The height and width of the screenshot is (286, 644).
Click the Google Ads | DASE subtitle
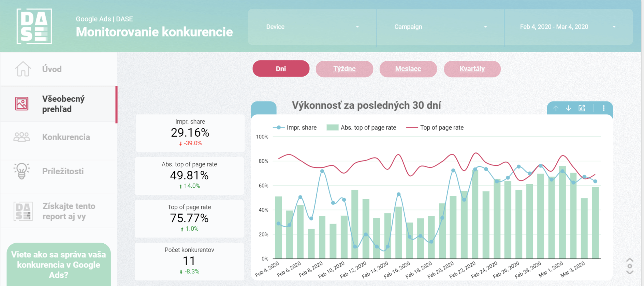coord(104,19)
